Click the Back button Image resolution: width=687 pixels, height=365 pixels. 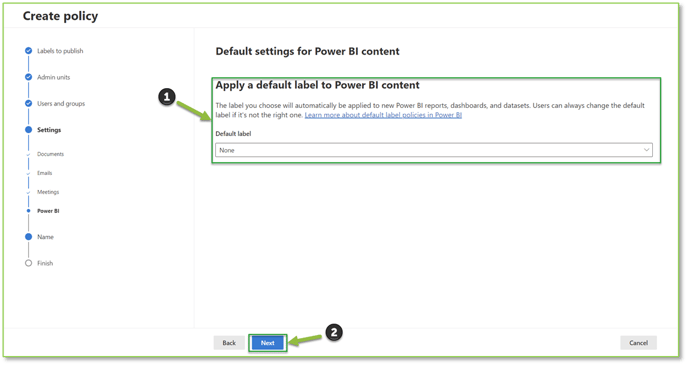(x=229, y=343)
